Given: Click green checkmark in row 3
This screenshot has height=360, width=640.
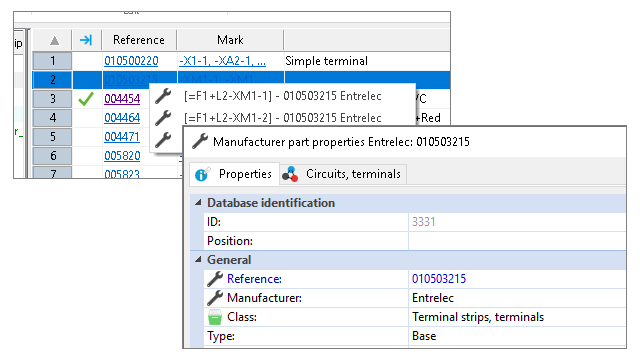Looking at the screenshot, I should pos(86,99).
